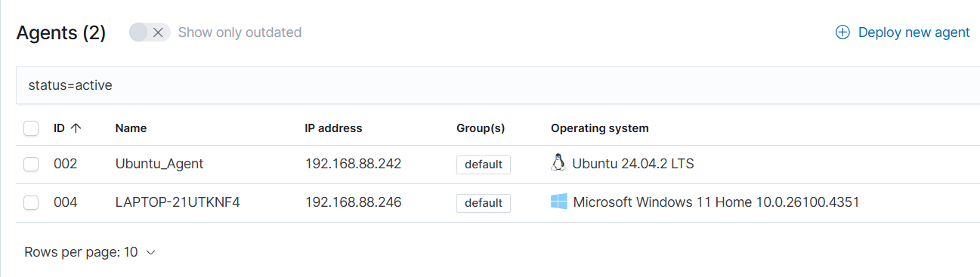Click the agent ID 004
Image resolution: width=980 pixels, height=277 pixels.
(66, 202)
